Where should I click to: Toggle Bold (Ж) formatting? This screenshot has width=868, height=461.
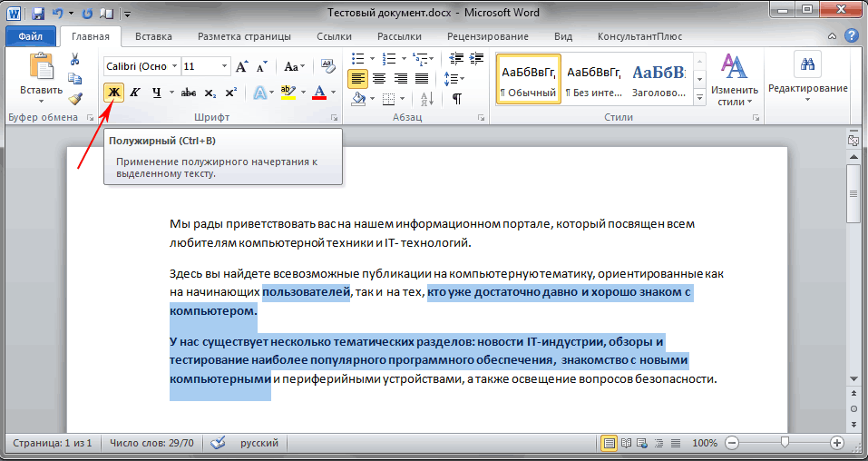113,93
